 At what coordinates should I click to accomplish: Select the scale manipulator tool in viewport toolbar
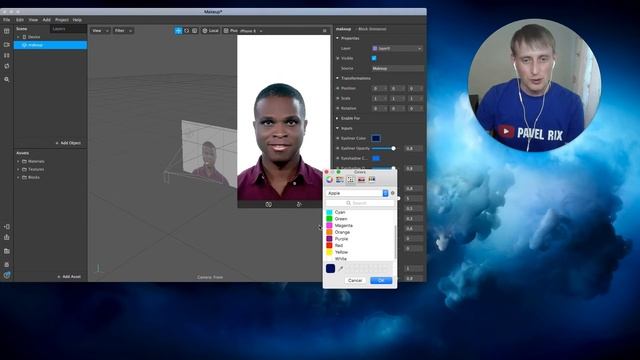pyautogui.click(x=195, y=31)
